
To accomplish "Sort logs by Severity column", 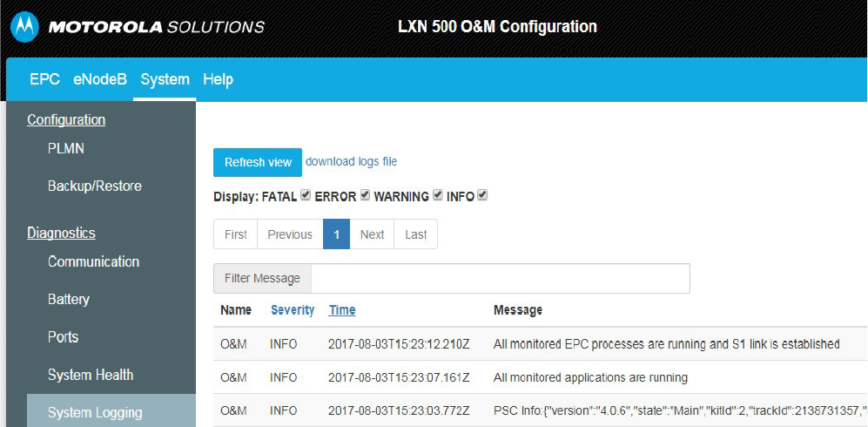I will pyautogui.click(x=293, y=310).
